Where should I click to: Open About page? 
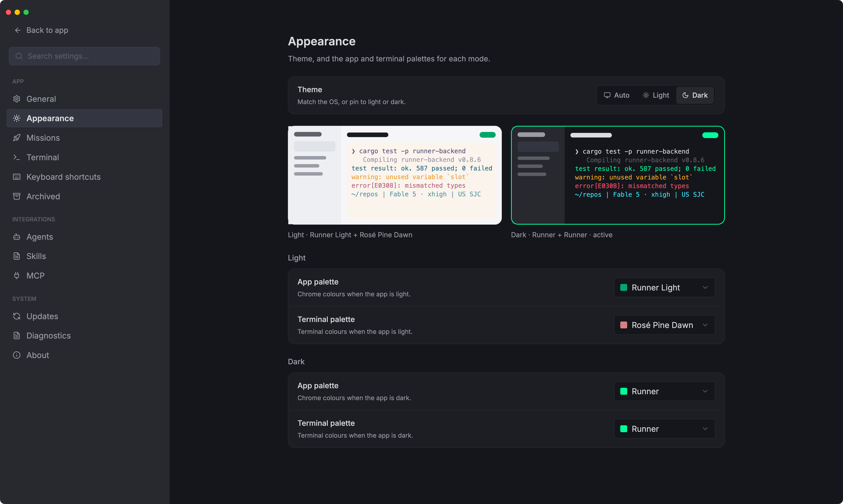tap(84, 355)
